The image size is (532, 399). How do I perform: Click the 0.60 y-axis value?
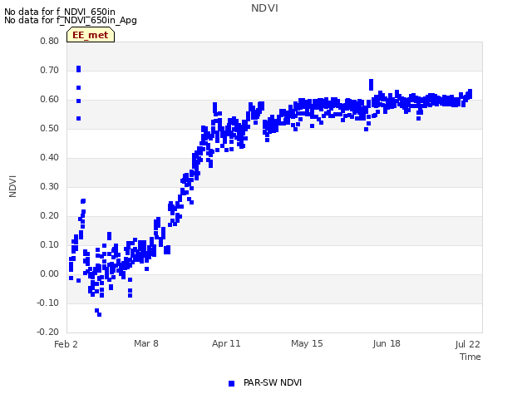click(x=50, y=100)
